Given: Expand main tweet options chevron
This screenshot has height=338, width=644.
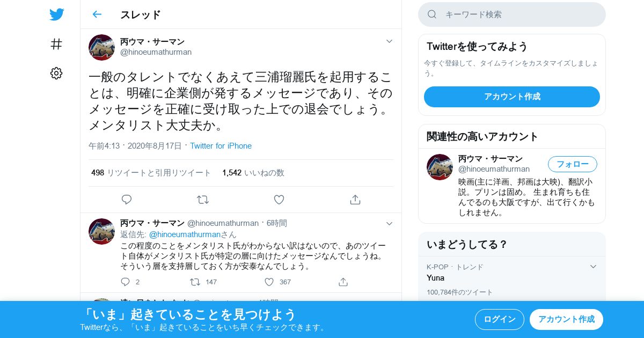Looking at the screenshot, I should coord(390,41).
